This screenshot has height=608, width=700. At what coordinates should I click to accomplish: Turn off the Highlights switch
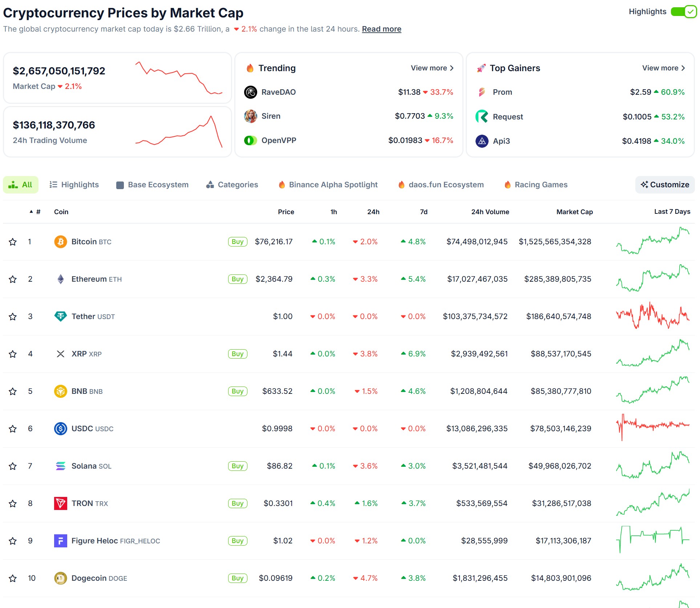683,12
